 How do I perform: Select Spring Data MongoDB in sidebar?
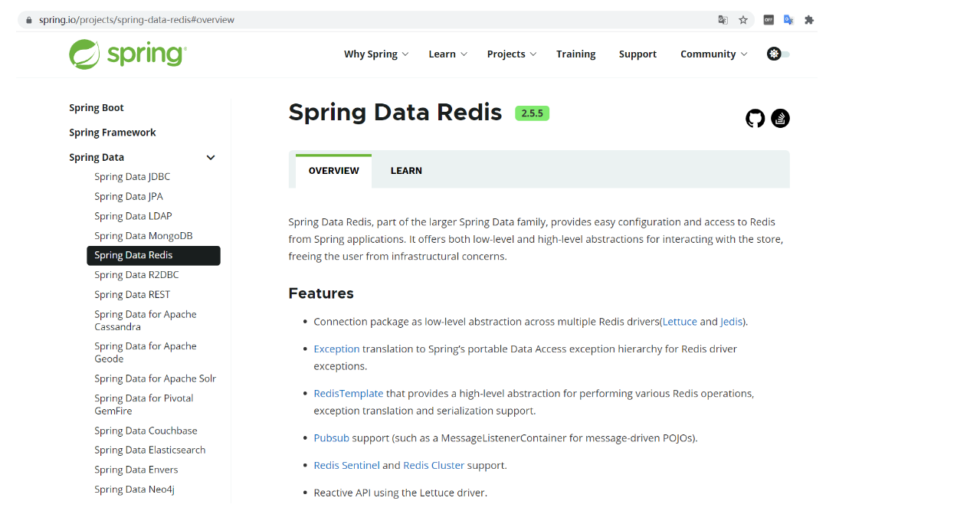143,236
